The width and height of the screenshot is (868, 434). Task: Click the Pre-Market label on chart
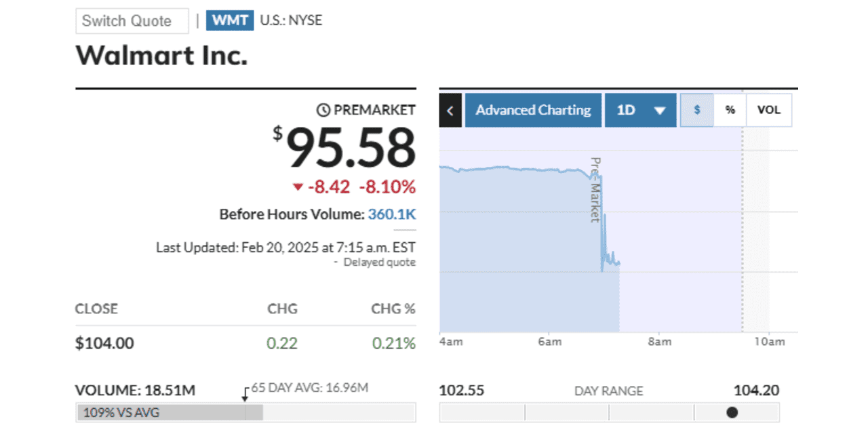pyautogui.click(x=595, y=190)
